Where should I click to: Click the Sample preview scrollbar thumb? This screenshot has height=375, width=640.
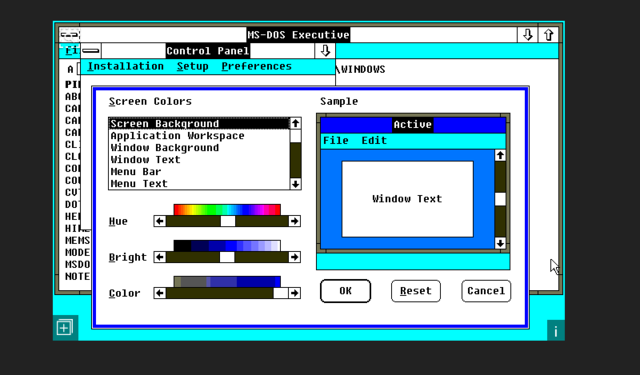tap(500, 199)
